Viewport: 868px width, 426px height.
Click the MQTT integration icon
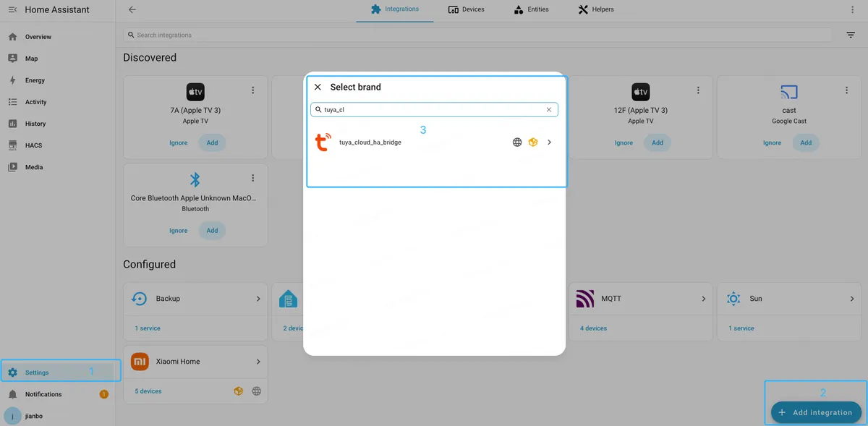click(584, 299)
